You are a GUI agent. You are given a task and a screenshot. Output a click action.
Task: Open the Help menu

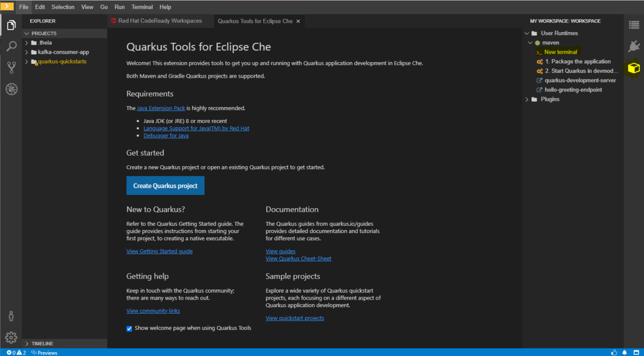pos(165,7)
